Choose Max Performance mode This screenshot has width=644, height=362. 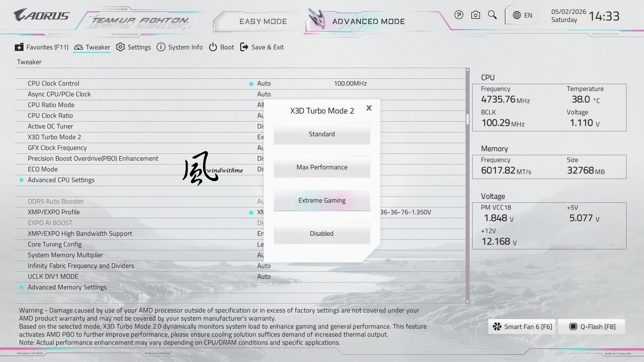[322, 167]
